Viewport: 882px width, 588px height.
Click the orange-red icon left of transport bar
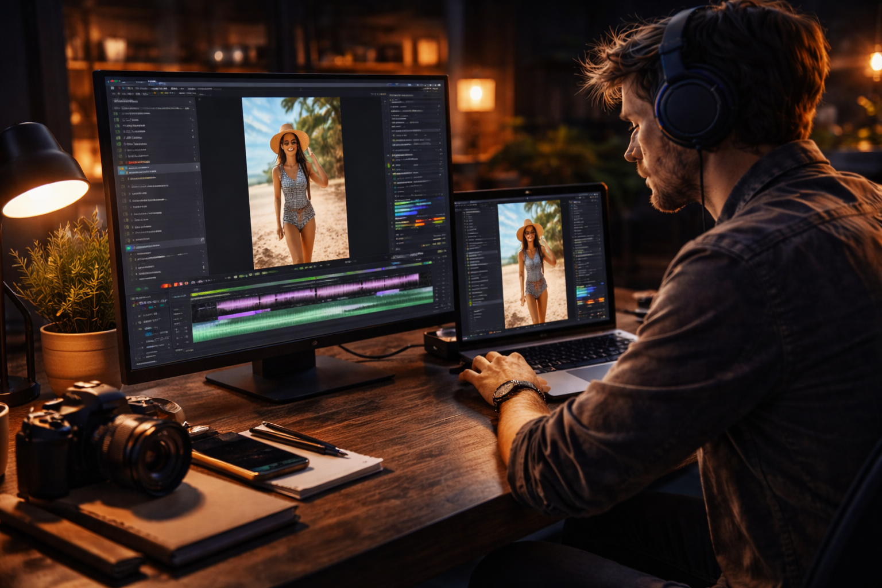coord(167,285)
